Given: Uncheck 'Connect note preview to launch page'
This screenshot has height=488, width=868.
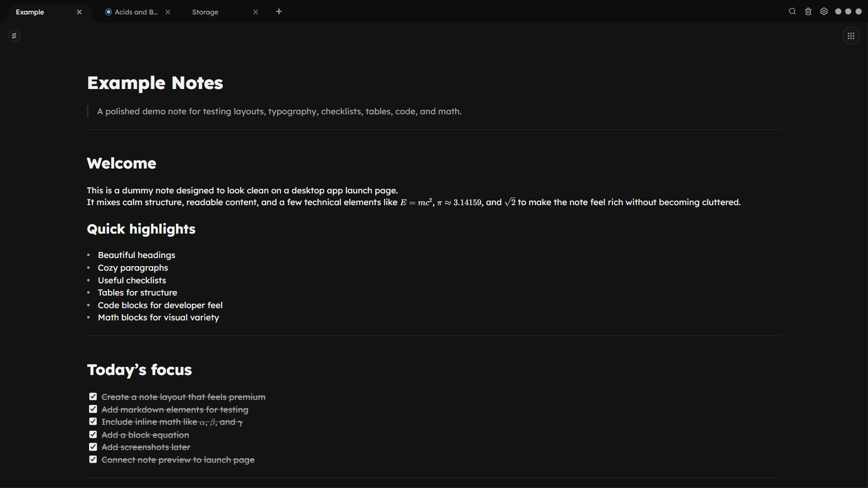Looking at the screenshot, I should click(x=93, y=459).
